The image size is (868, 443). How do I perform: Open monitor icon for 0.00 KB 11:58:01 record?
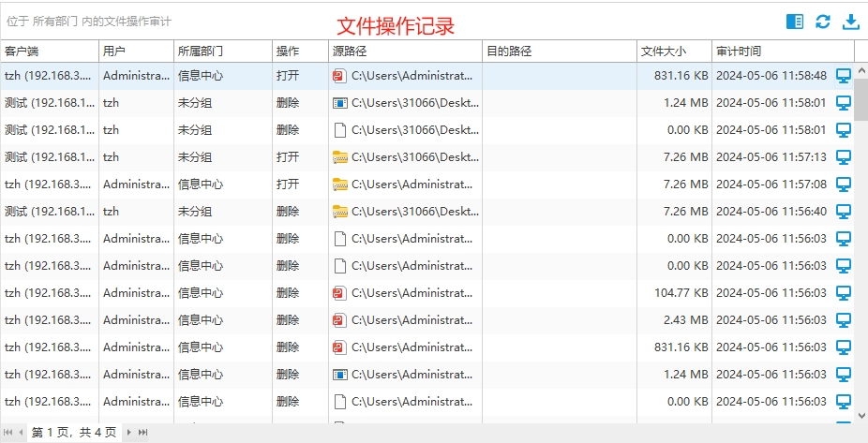[x=843, y=130]
